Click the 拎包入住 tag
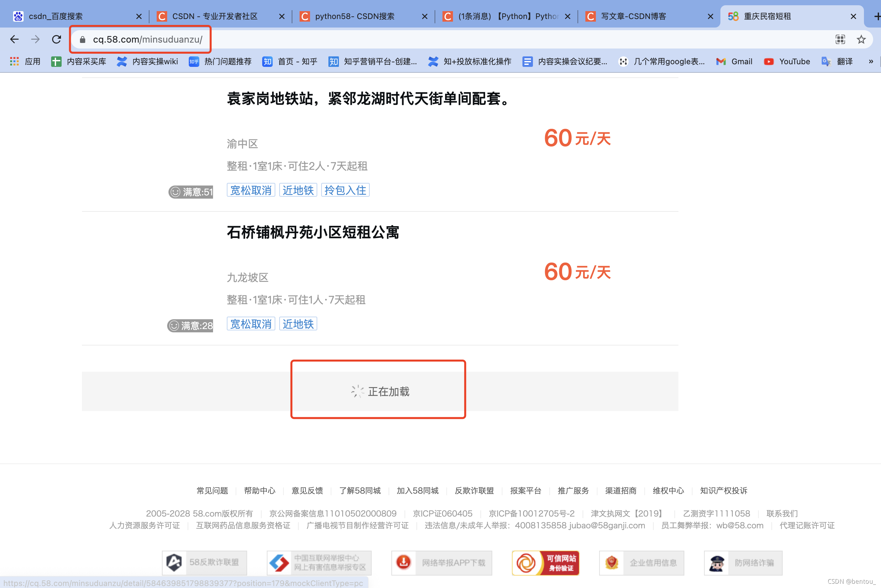Image resolution: width=881 pixels, height=588 pixels. 345,190
